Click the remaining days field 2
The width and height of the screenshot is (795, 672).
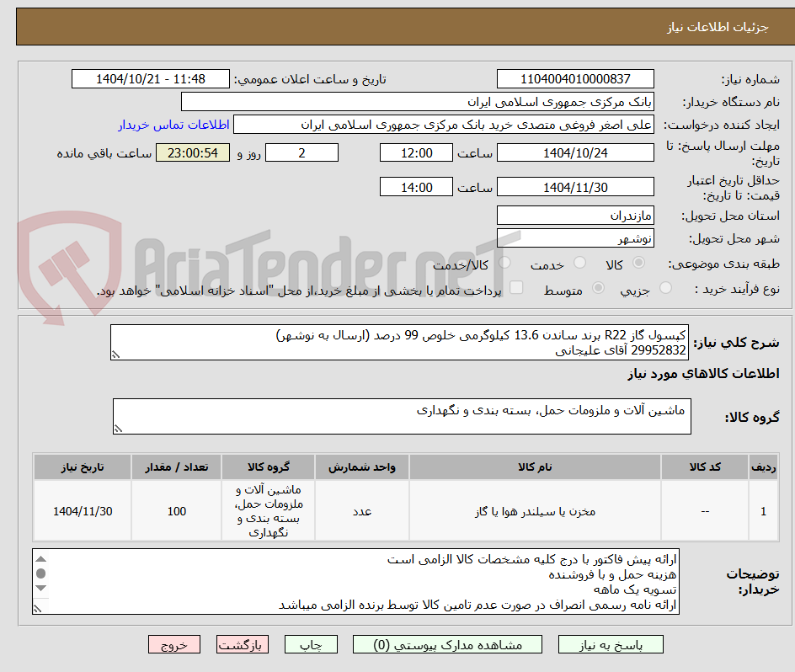301,152
